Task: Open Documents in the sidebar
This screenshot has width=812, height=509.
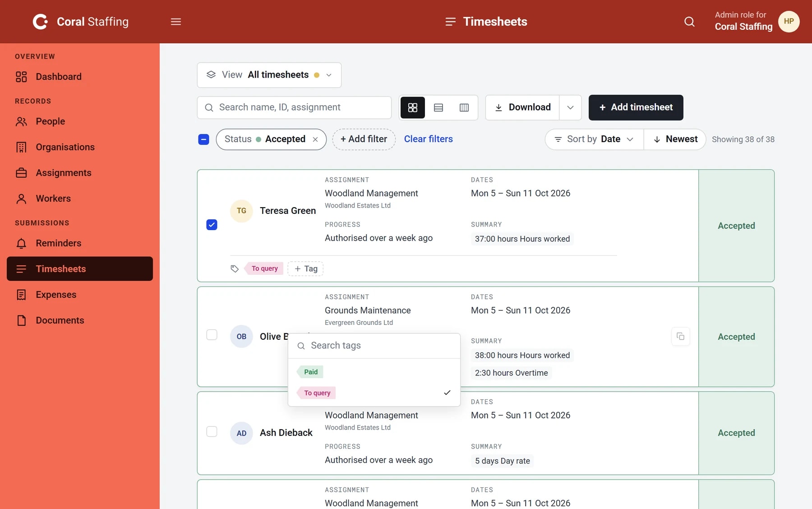Action: (x=80, y=320)
